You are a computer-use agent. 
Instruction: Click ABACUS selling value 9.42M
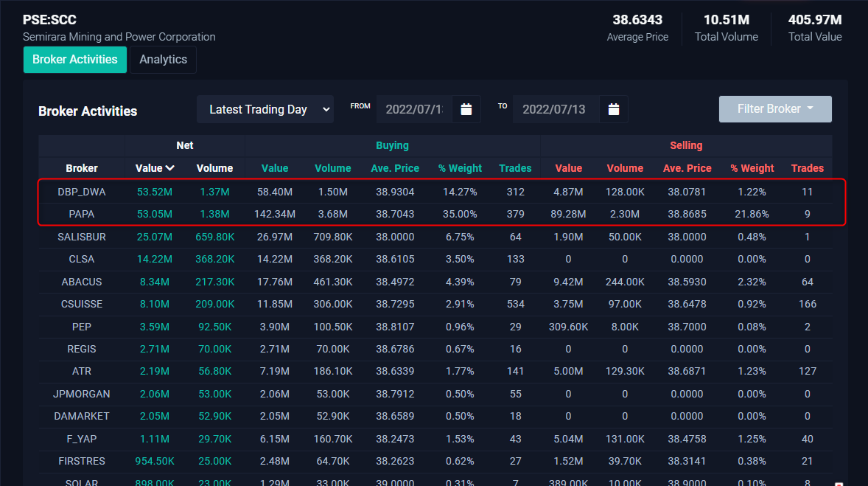pyautogui.click(x=569, y=282)
